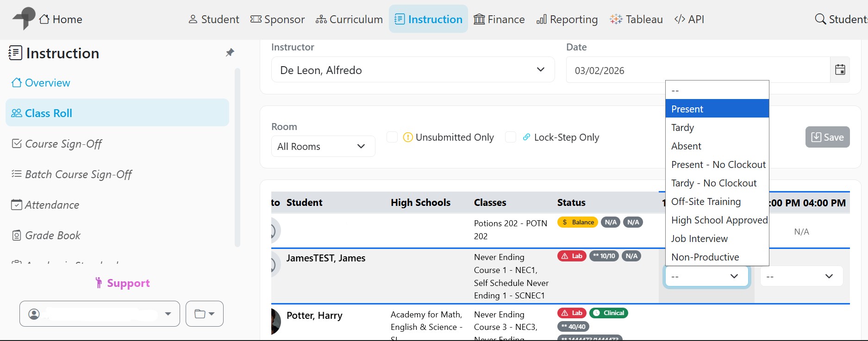Click the yellow Balance status badge
Image resolution: width=868 pixels, height=341 pixels.
pyautogui.click(x=578, y=222)
